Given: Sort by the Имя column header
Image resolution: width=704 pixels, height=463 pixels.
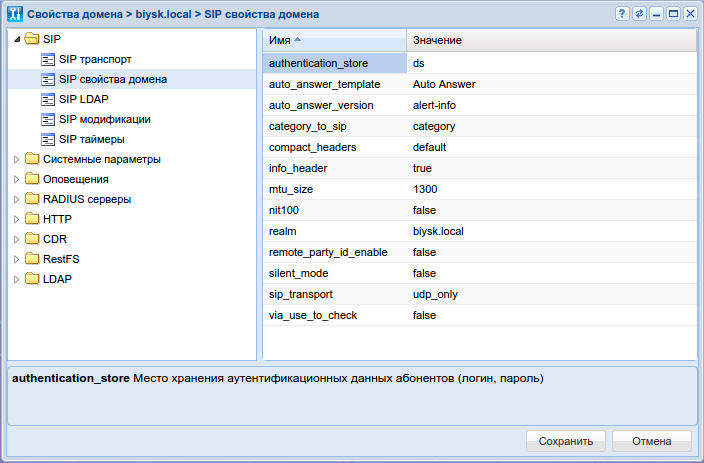Looking at the screenshot, I should 333,40.
